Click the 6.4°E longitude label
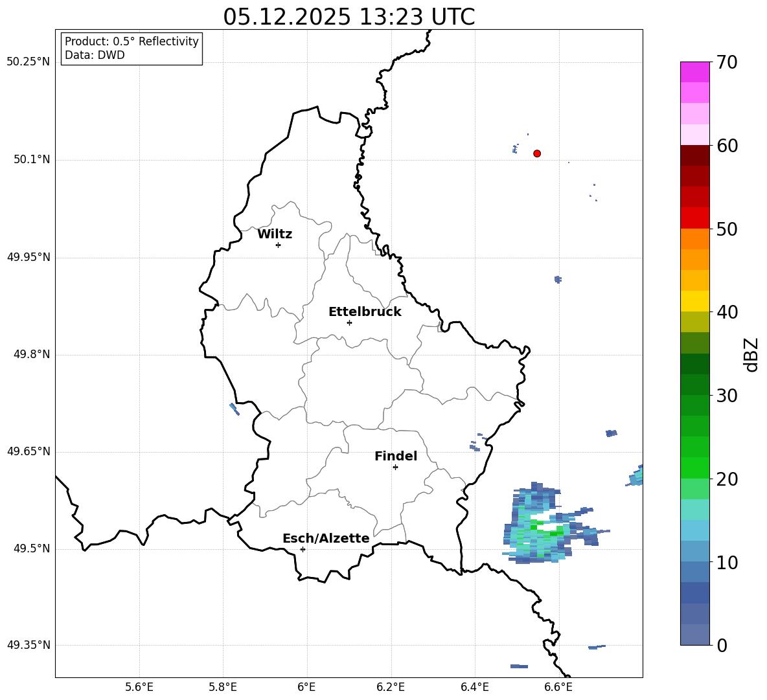Screen dimensions: 767x700 pos(474,688)
